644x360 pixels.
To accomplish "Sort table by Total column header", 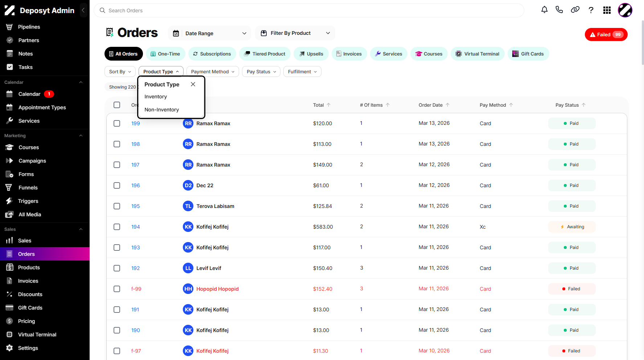I will point(322,105).
